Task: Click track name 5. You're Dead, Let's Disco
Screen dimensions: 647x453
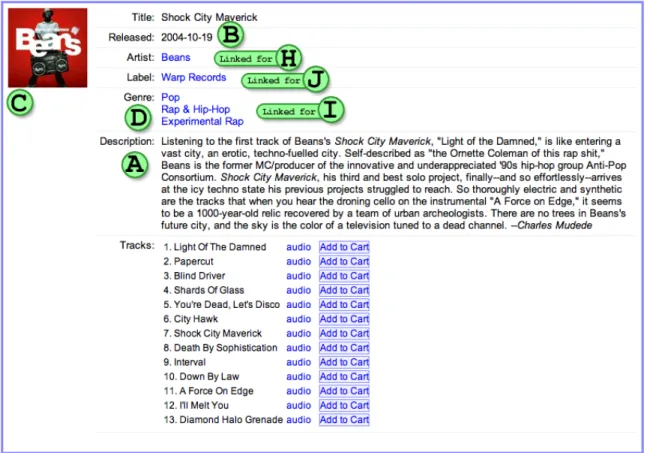Action: pos(221,304)
